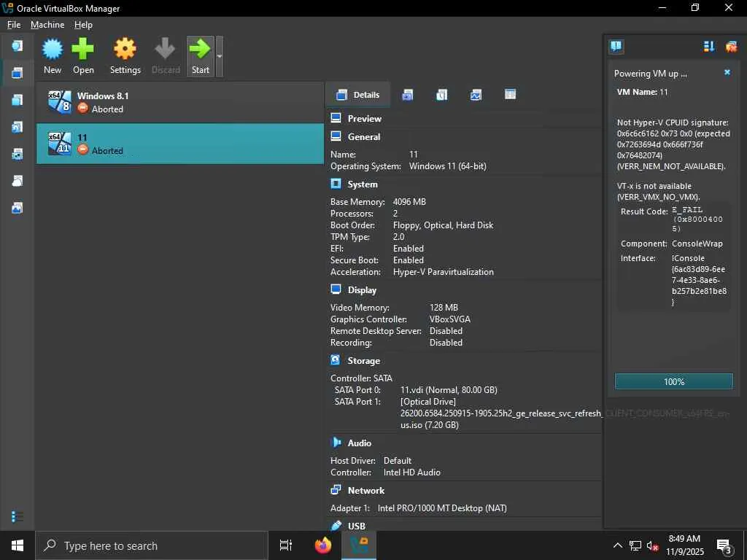
Task: Create a New virtual machine
Action: point(53,56)
